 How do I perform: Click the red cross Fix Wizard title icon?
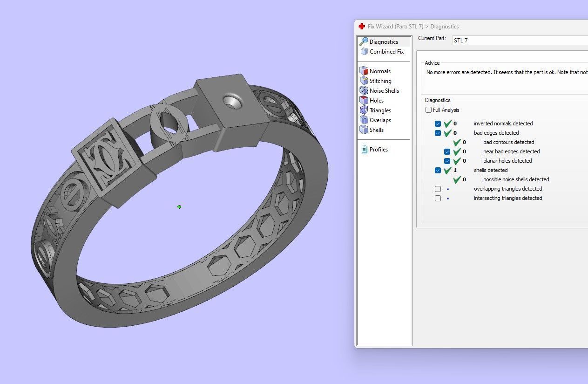(x=362, y=27)
